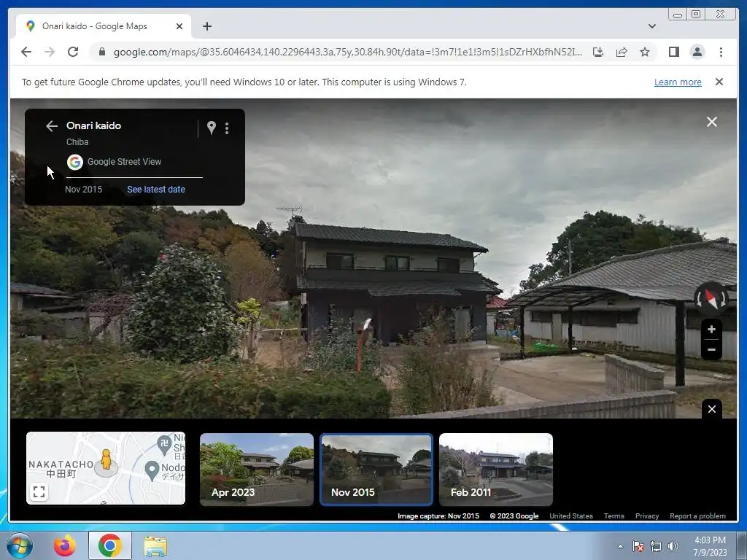Close the time travel thumbnail strip

[711, 409]
